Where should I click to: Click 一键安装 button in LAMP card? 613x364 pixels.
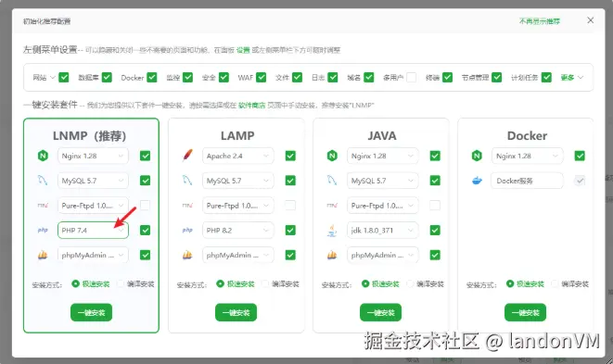pos(236,312)
